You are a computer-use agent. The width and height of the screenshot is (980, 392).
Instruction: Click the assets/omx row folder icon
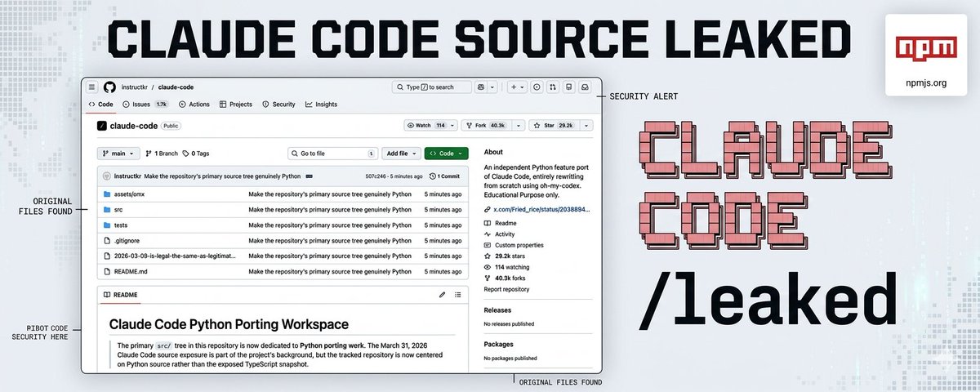[x=106, y=194]
